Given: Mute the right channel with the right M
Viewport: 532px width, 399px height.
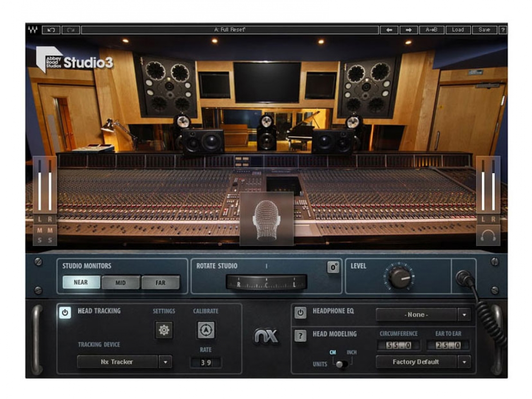Looking at the screenshot, I should coord(50,230).
